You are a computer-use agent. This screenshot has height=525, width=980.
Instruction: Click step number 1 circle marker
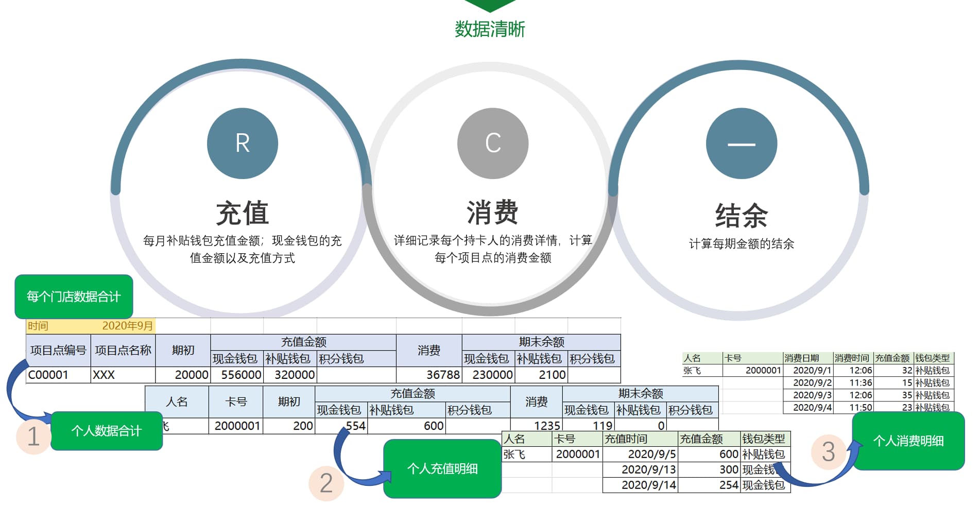click(x=32, y=436)
